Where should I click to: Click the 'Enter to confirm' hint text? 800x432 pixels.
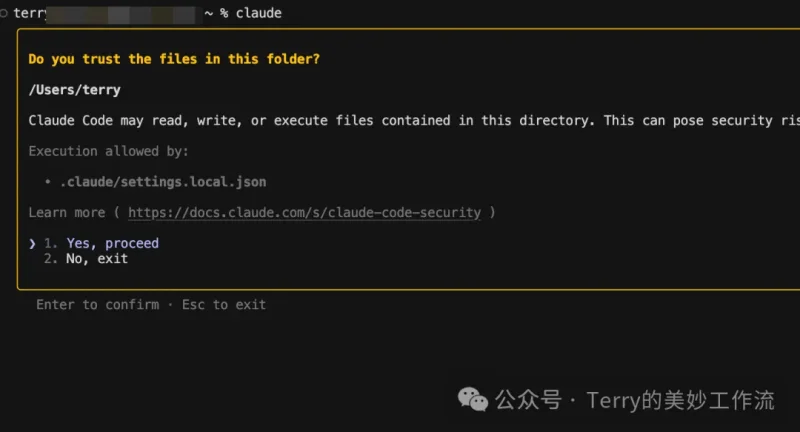point(97,304)
